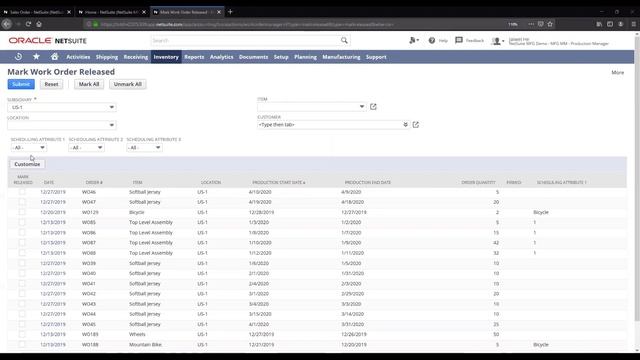Click the Oracle NetSuite logo
This screenshot has width=640, height=360.
pyautogui.click(x=48, y=40)
